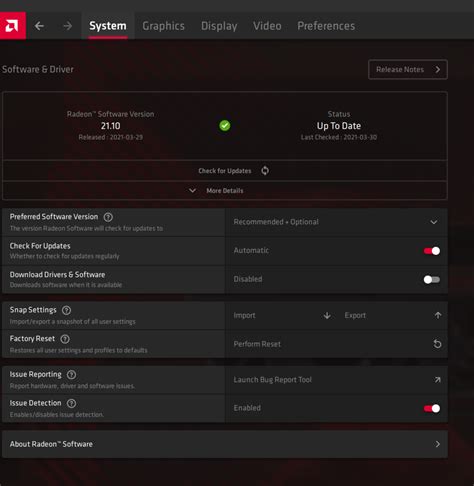Click the Perform Reset circular arrow icon

point(437,344)
